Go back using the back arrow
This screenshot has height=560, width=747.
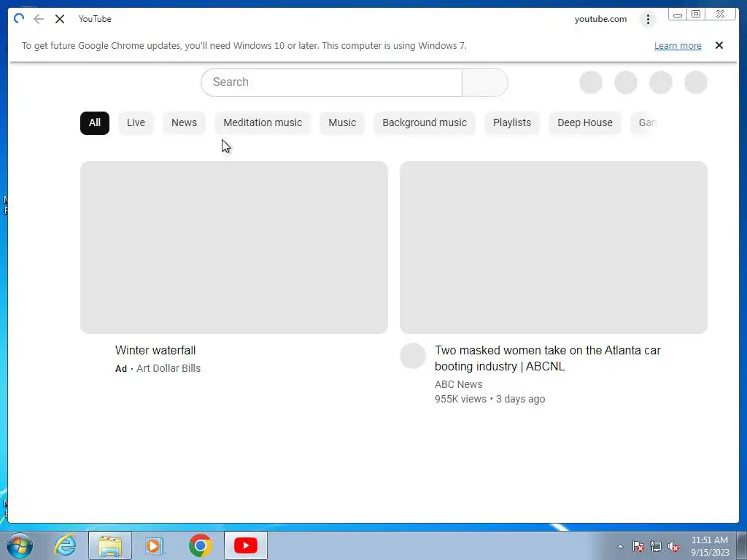[x=39, y=19]
